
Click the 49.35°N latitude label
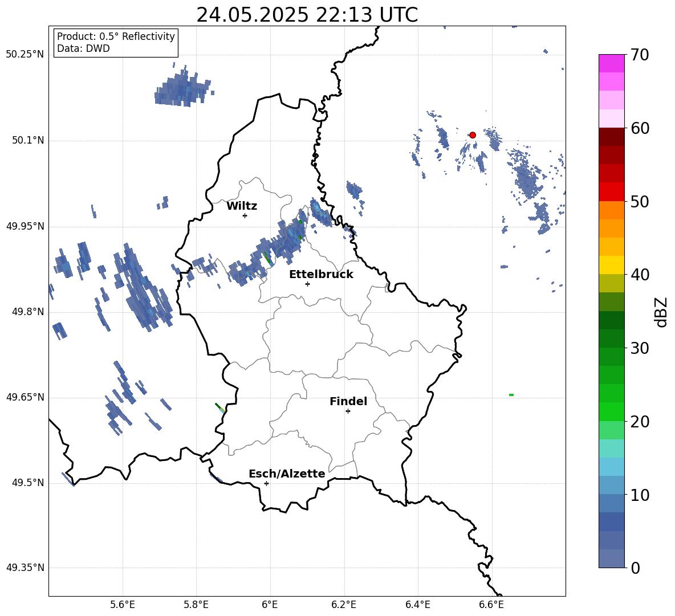tap(25, 568)
